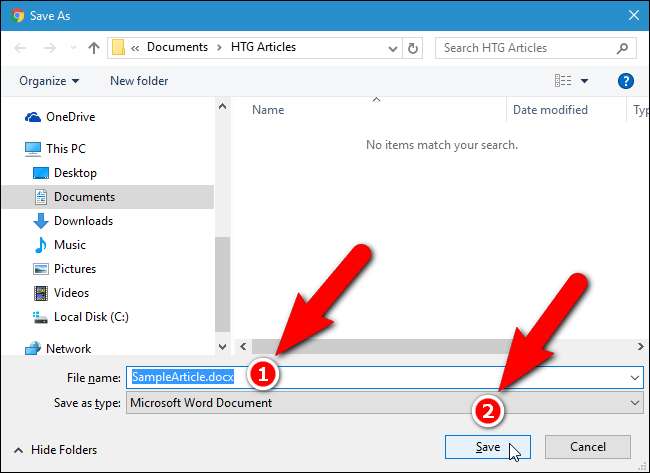
Task: Open the Organize dropdown menu
Action: (48, 81)
